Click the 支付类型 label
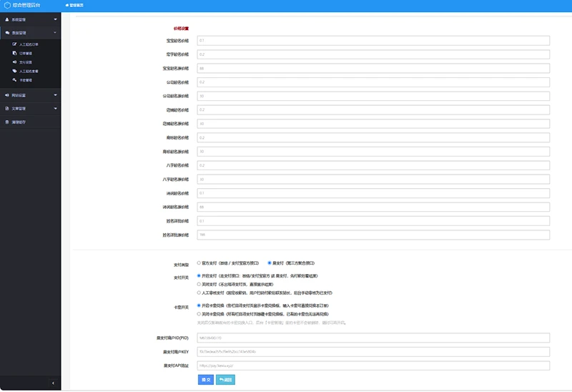 [x=181, y=265]
